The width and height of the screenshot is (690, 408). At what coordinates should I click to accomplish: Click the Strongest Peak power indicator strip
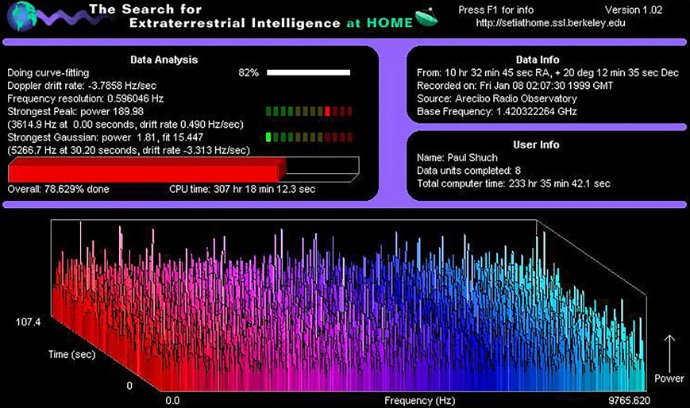coord(309,111)
